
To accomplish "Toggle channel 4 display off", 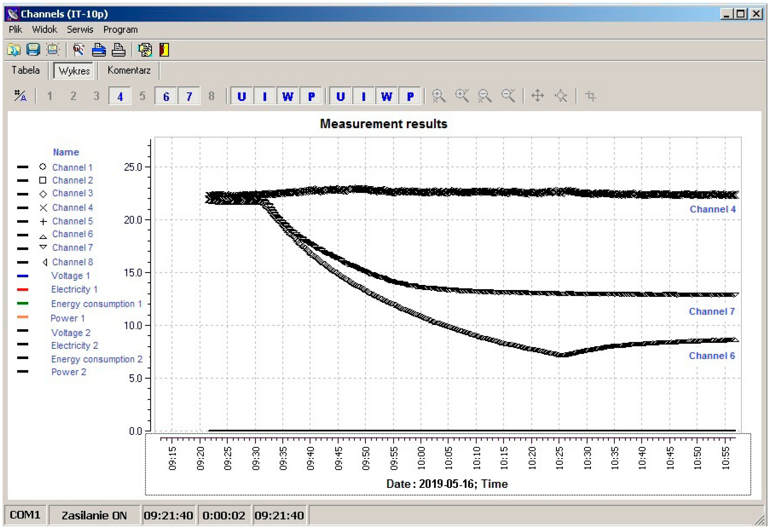I will (120, 96).
